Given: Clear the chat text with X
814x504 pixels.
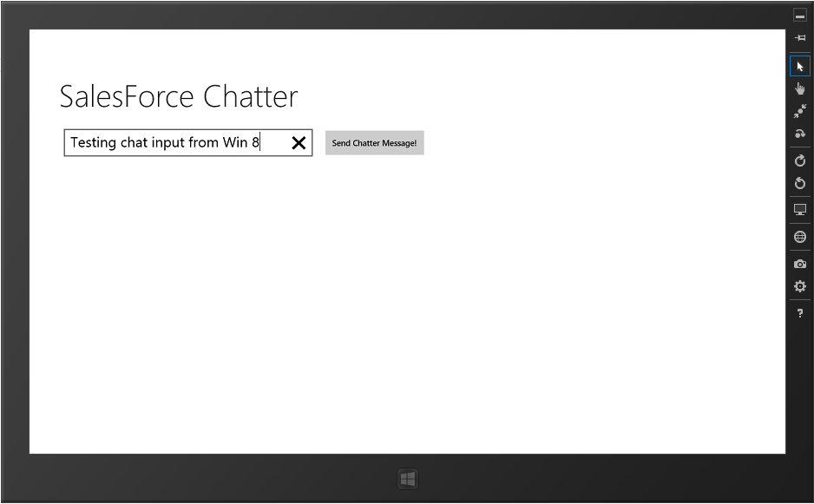Looking at the screenshot, I should pyautogui.click(x=299, y=143).
